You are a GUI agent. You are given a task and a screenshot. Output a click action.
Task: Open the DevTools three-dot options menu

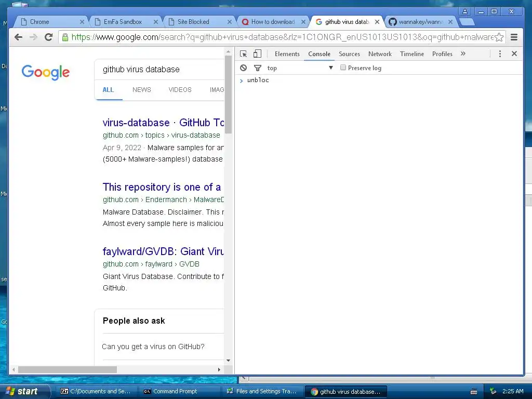coord(500,54)
